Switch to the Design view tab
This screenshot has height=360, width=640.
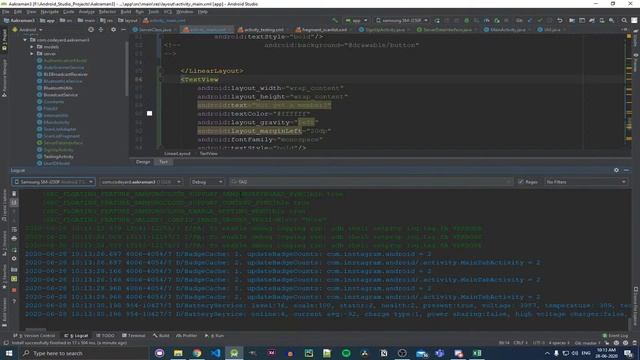pos(143,162)
